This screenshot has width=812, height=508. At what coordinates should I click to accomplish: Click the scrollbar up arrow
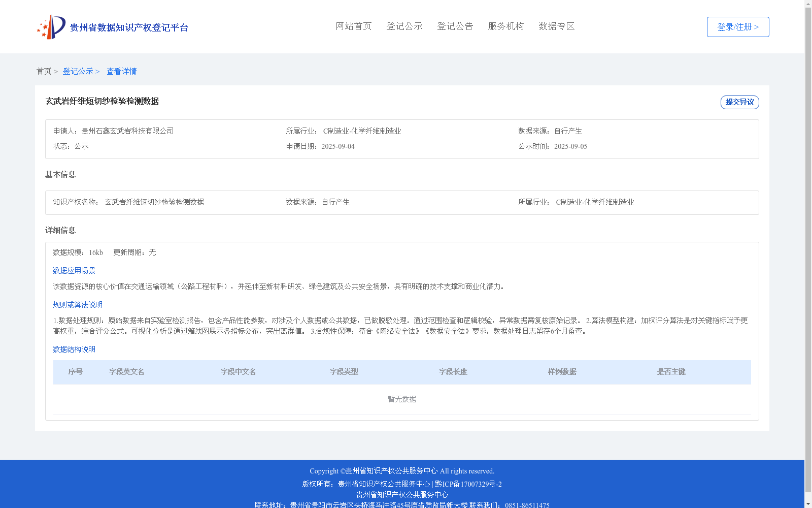click(808, 4)
